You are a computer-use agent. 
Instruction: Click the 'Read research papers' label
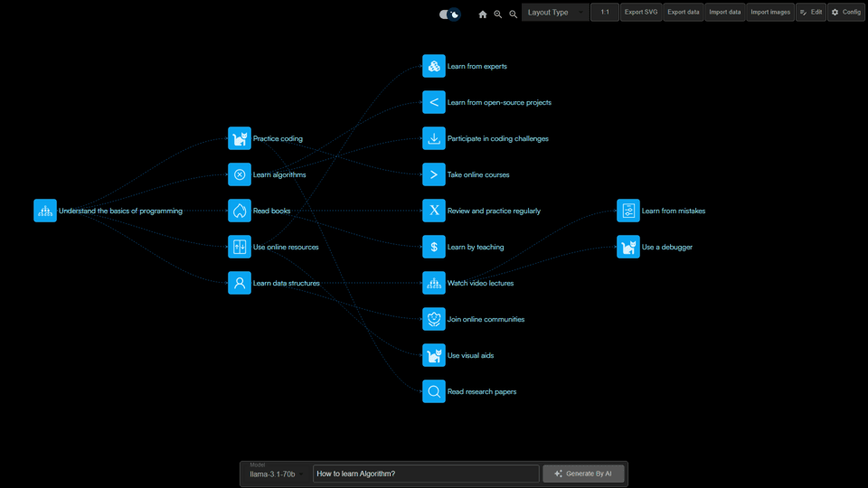point(482,391)
